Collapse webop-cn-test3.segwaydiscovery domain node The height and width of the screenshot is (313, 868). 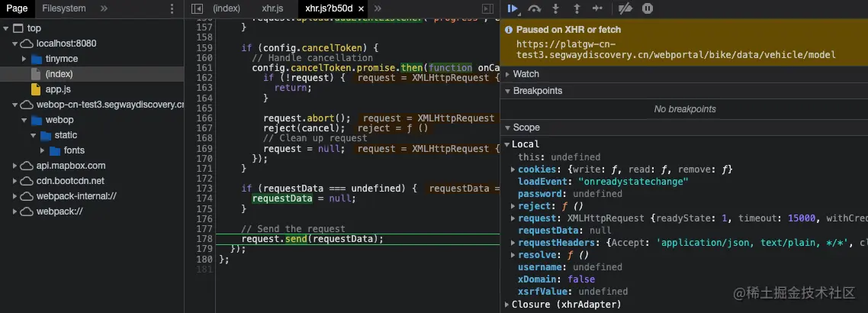(15, 105)
